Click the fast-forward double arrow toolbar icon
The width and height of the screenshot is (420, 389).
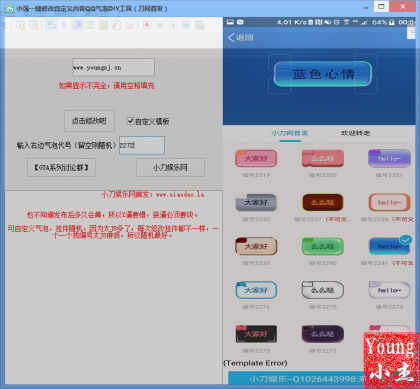[186, 25]
